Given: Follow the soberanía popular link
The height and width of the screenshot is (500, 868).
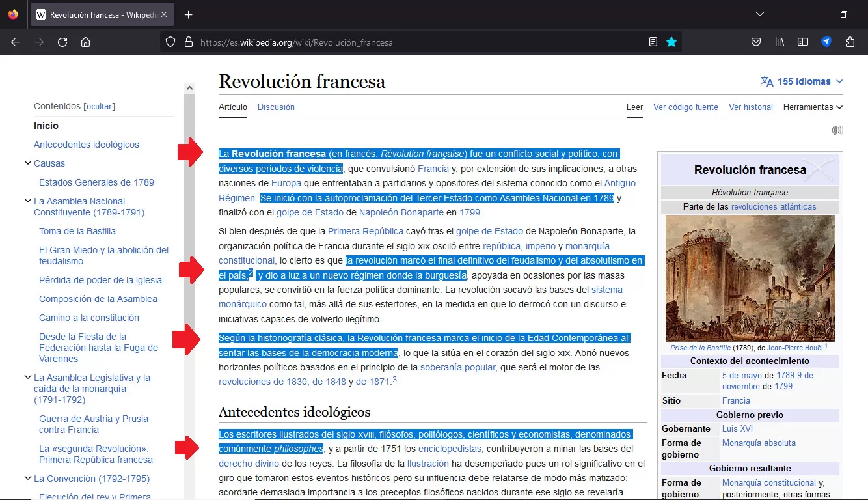Looking at the screenshot, I should pos(458,367).
